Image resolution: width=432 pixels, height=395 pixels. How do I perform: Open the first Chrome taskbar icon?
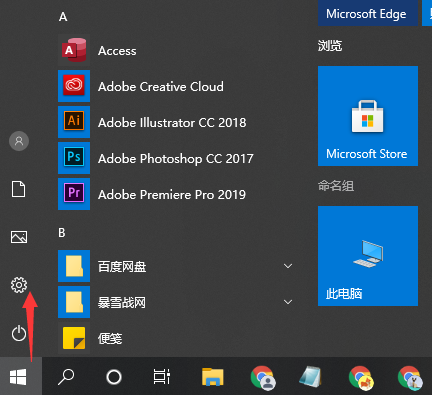tap(263, 377)
